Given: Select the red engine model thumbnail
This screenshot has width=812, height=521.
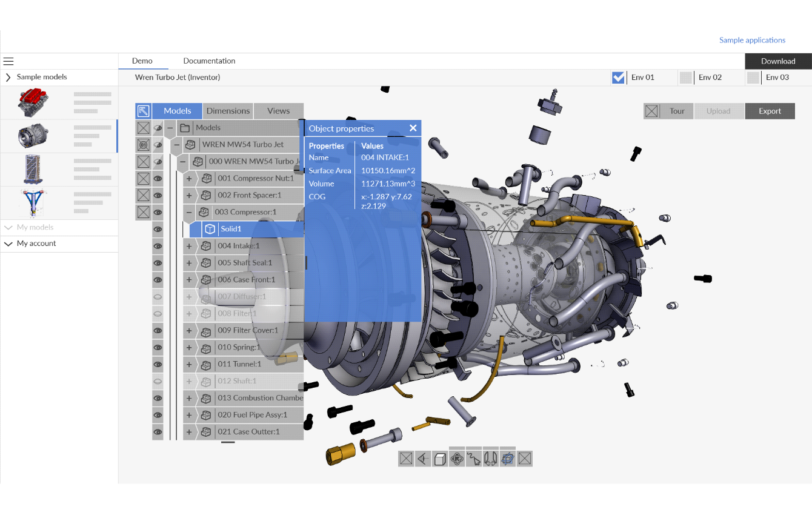Looking at the screenshot, I should 33,102.
